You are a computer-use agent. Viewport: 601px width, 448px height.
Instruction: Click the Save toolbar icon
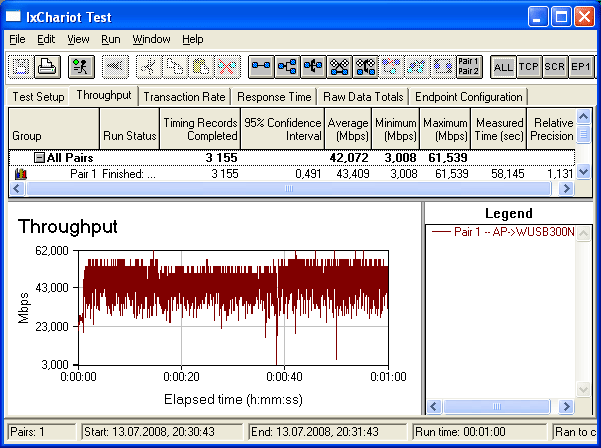click(x=21, y=67)
